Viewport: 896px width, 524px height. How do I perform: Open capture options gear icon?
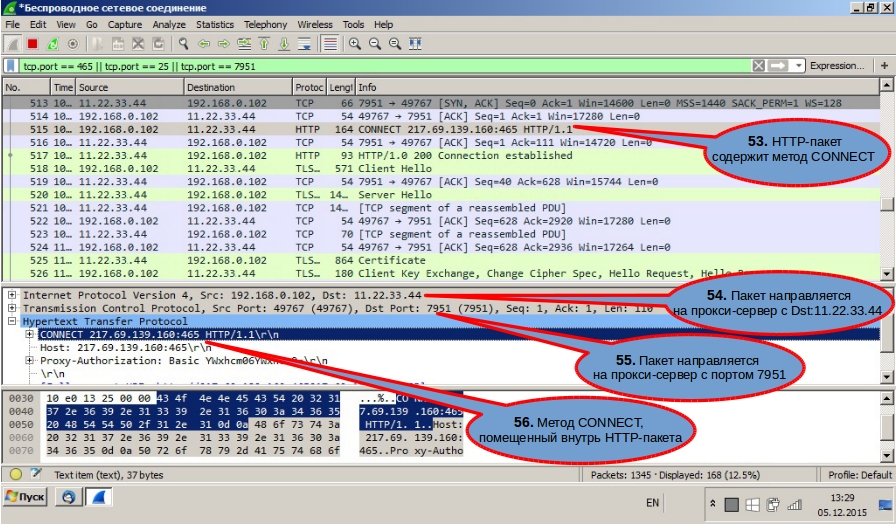pos(73,44)
